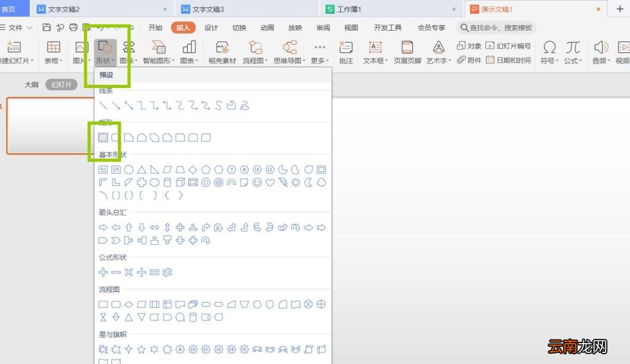This screenshot has height=364, width=630.
Task: Switch to 文字文稿2 document tab
Action: tap(102, 9)
